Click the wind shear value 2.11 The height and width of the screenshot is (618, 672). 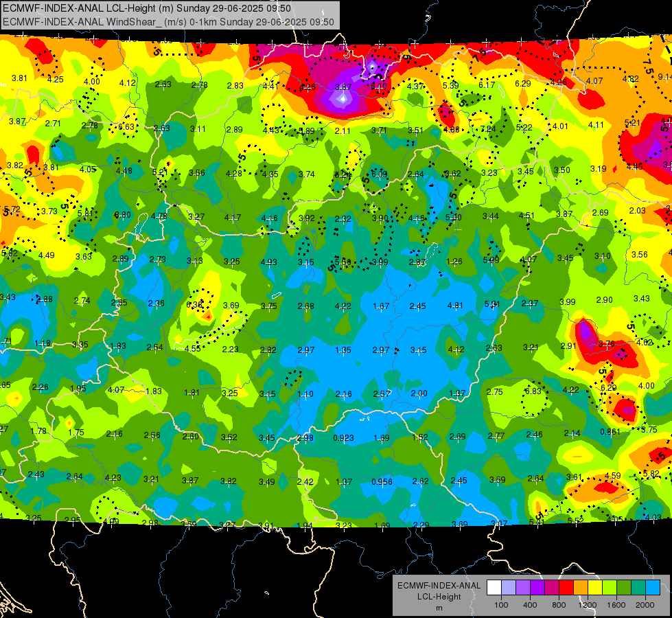coord(343,130)
